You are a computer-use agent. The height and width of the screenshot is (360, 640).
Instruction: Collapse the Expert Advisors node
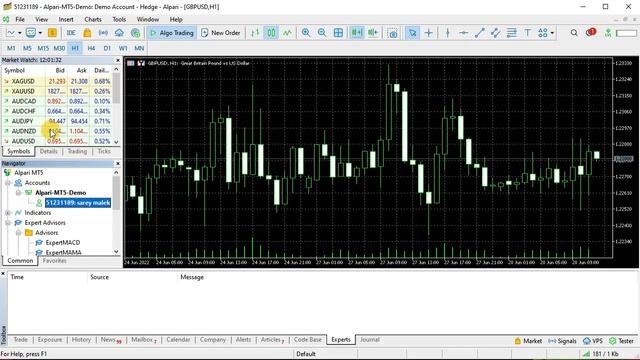coord(8,223)
